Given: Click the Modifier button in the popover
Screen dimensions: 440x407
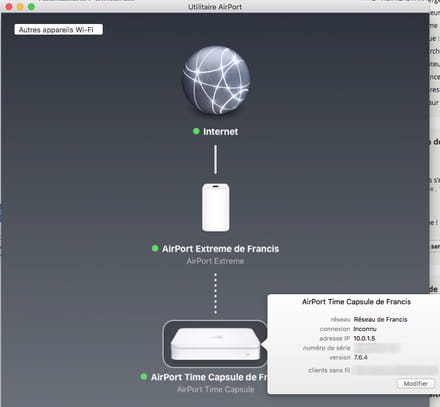Looking at the screenshot, I should (x=416, y=384).
